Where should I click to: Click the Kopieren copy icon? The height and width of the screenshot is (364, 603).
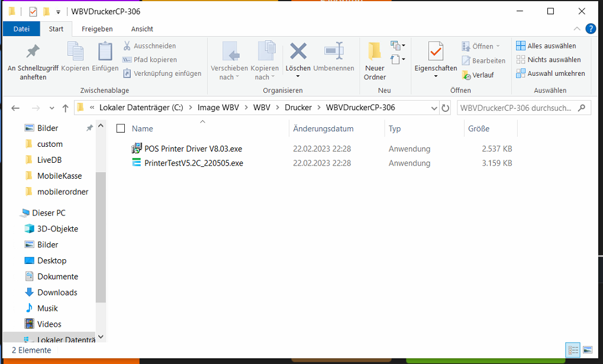coord(75,52)
